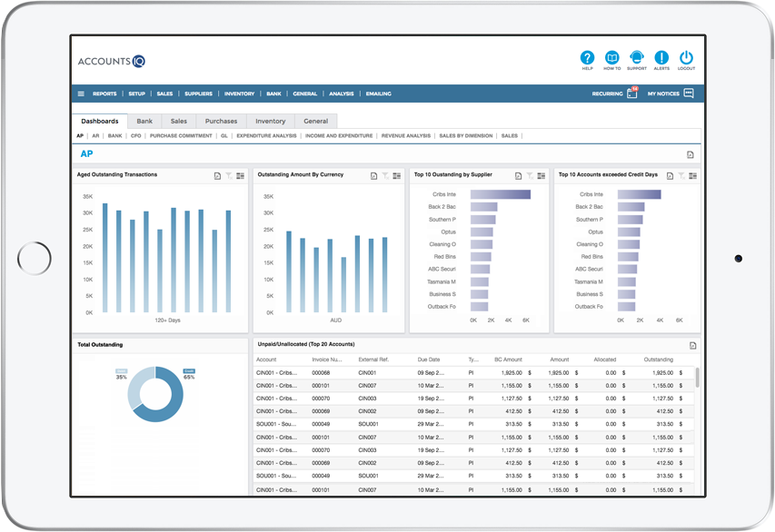Open the Revenue Analysis dashboard link
775x532 pixels.
click(406, 136)
